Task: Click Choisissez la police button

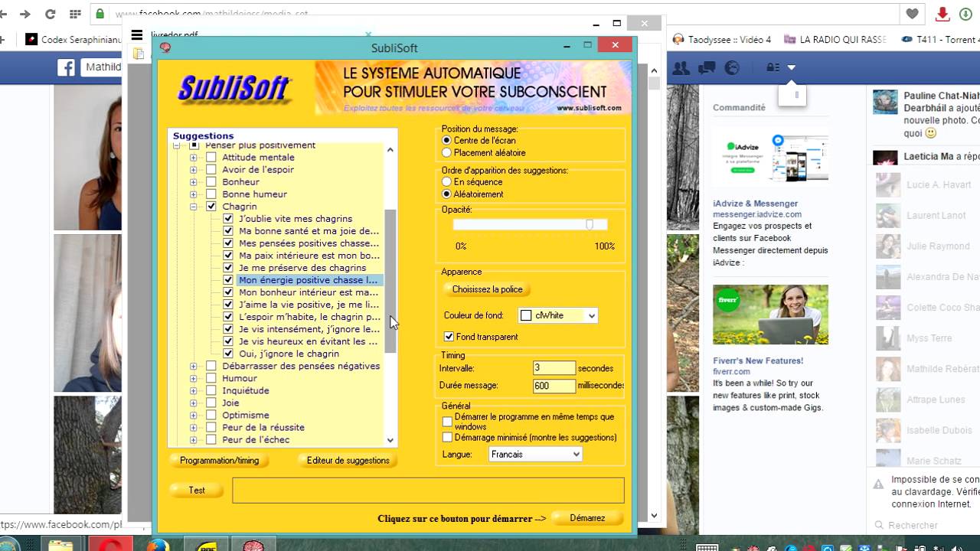Action: (487, 289)
